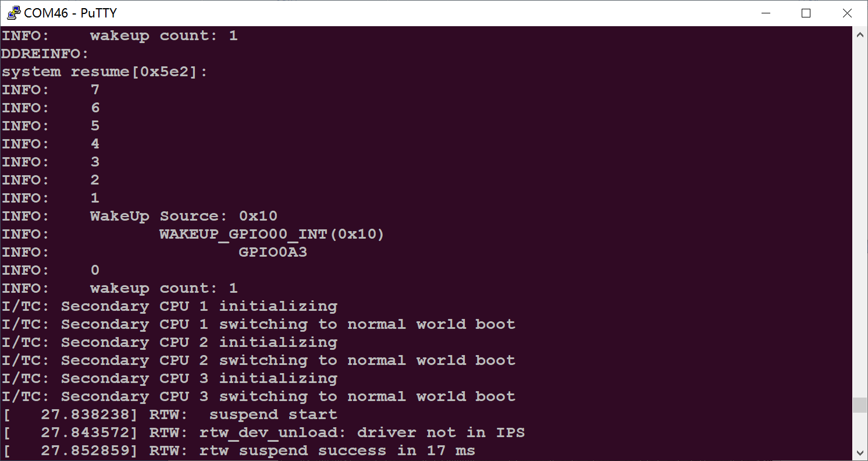Image resolution: width=868 pixels, height=461 pixels.
Task: Maximize the PuTTY terminal window
Action: click(806, 13)
